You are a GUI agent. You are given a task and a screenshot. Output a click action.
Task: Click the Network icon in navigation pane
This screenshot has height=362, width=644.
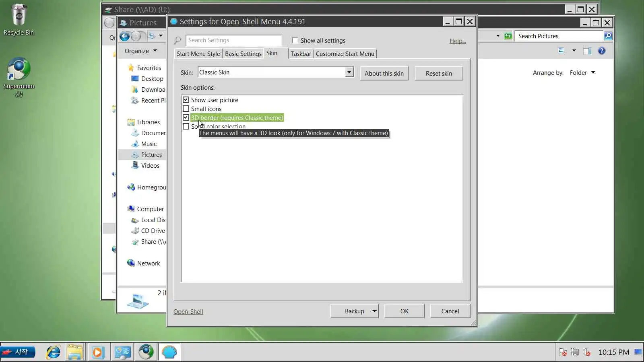tap(131, 263)
